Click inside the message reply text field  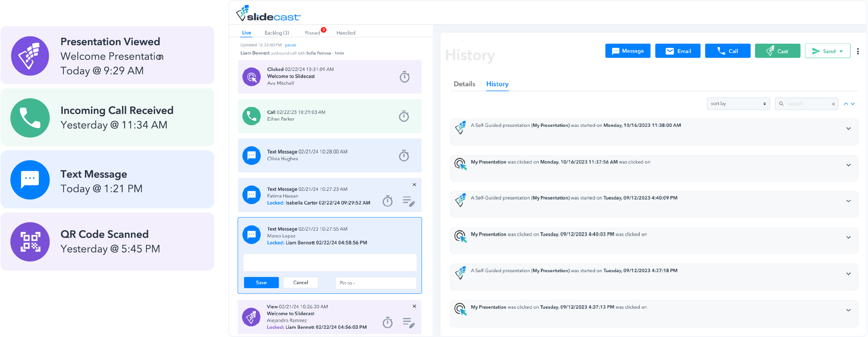pos(329,262)
